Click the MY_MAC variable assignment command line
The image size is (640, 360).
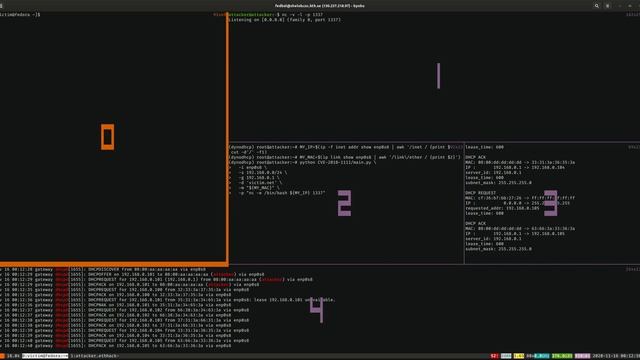[344, 157]
